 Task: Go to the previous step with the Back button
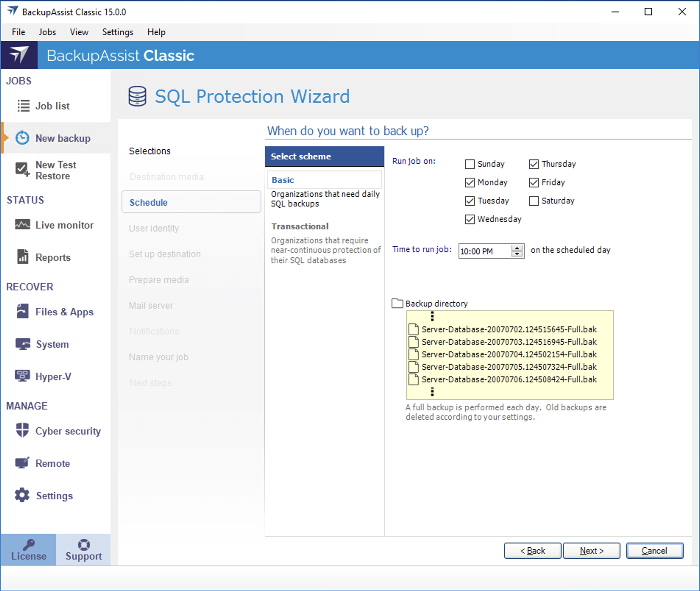coord(532,551)
